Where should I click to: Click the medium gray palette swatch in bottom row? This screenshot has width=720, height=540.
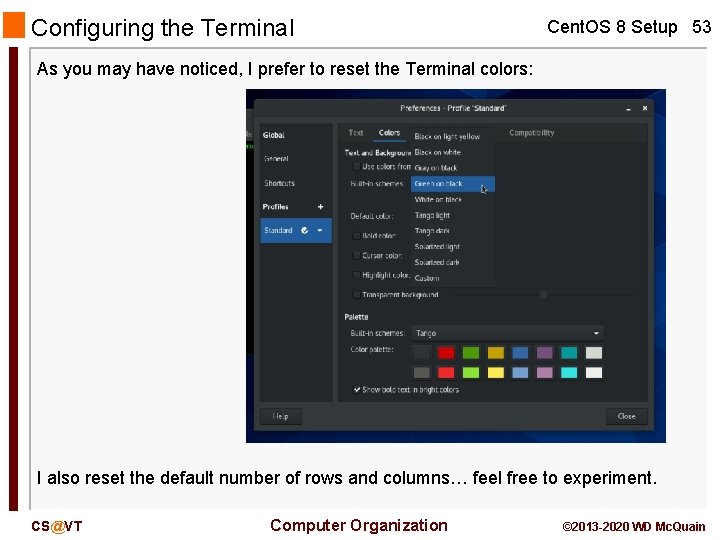coord(422,372)
